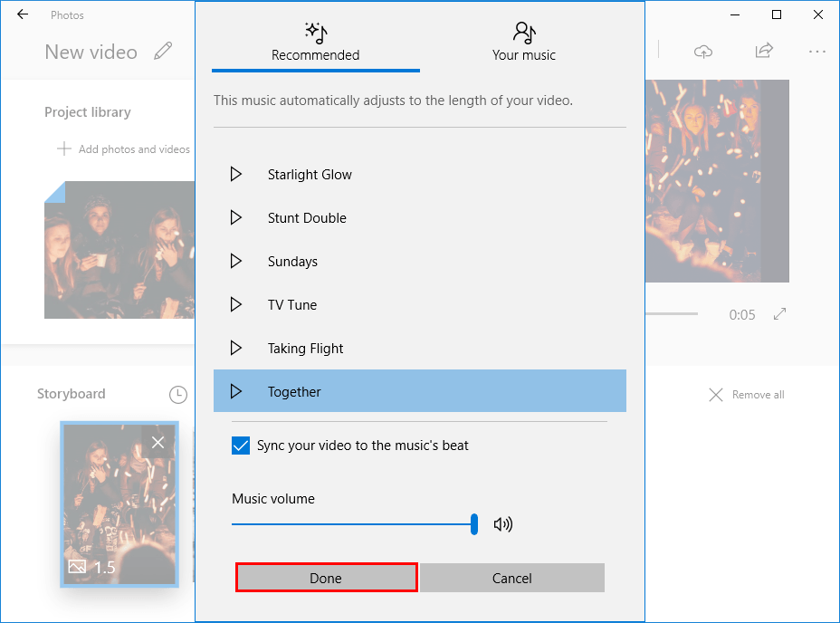
Task: Click the Share icon
Action: tap(763, 52)
